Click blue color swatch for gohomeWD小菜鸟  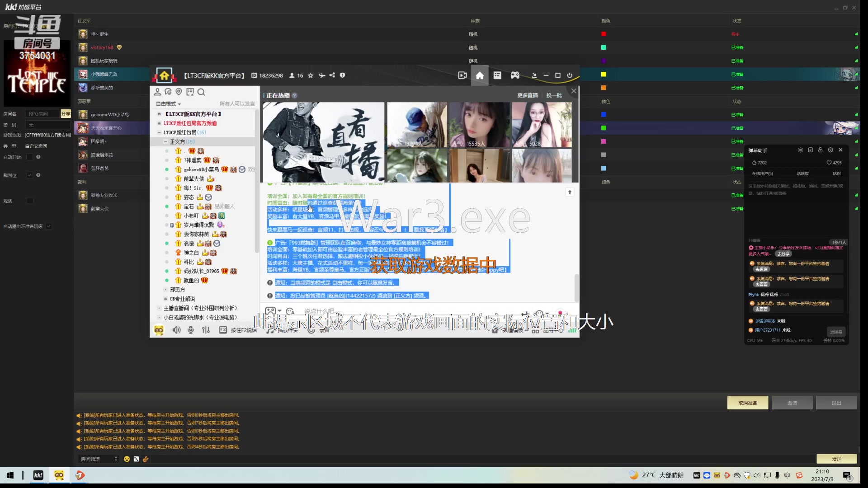coord(604,115)
